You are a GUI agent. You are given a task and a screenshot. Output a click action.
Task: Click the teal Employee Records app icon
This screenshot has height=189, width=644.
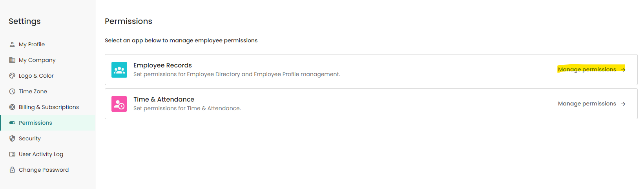[119, 70]
